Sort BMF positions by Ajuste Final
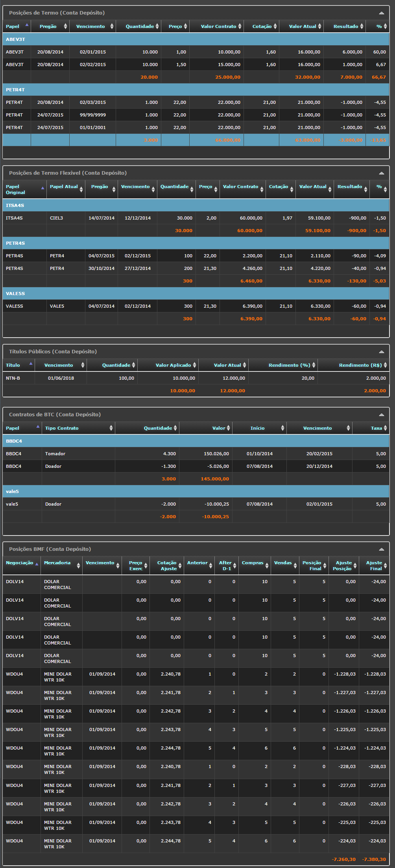This screenshot has width=395, height=868. click(374, 566)
